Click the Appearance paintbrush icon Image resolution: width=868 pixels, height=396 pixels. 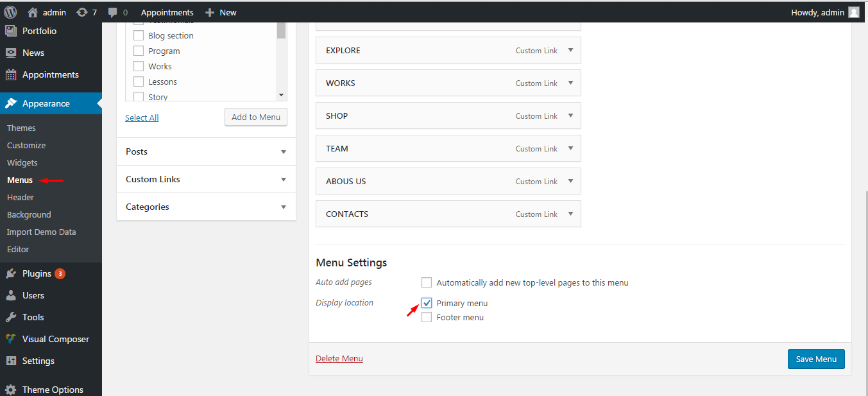coord(11,103)
